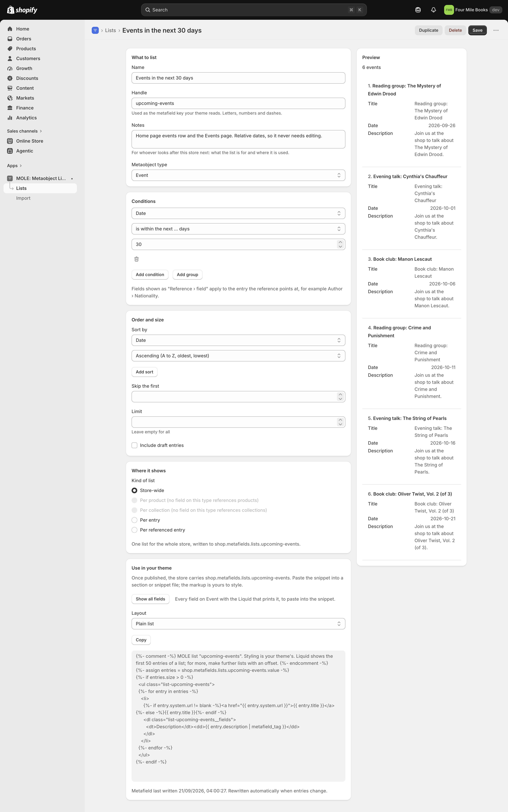Open the Sidekick assistant icon
The width and height of the screenshot is (508, 812).
[x=418, y=10]
